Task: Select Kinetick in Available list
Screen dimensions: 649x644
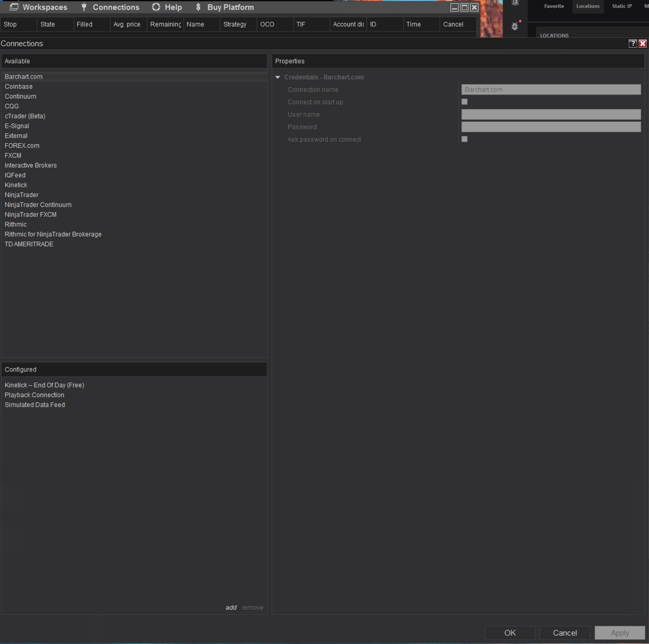Action: click(134, 185)
